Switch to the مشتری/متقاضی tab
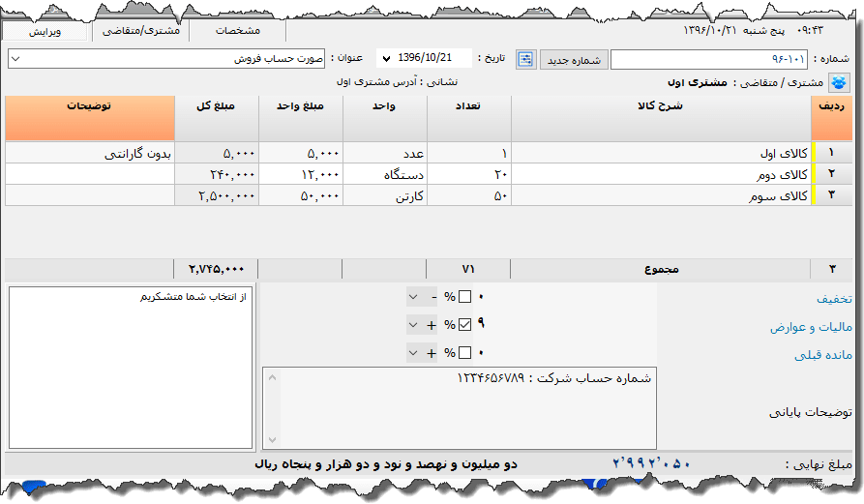The width and height of the screenshot is (864, 504). pyautogui.click(x=141, y=30)
